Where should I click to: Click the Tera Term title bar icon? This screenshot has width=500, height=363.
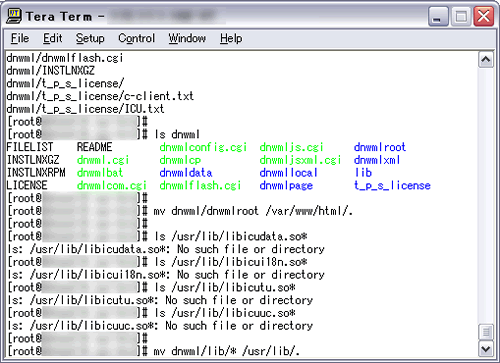click(14, 16)
